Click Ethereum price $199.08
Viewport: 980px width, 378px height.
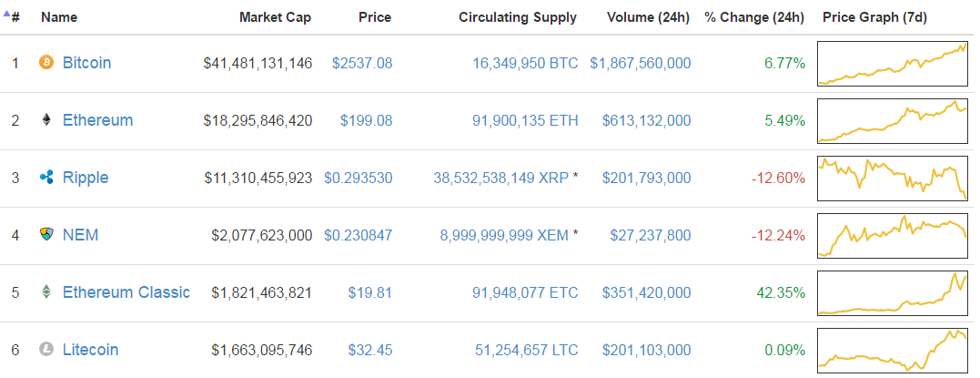coord(367,120)
